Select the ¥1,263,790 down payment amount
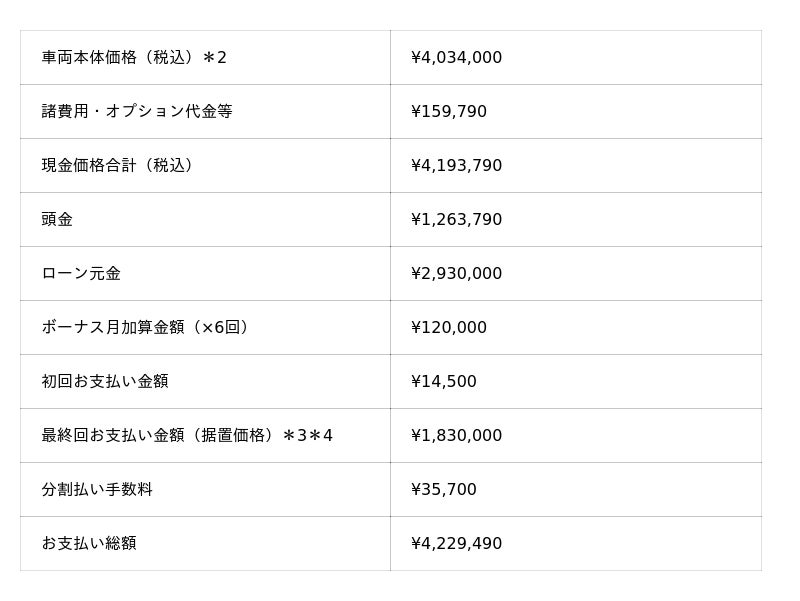 pos(456,219)
